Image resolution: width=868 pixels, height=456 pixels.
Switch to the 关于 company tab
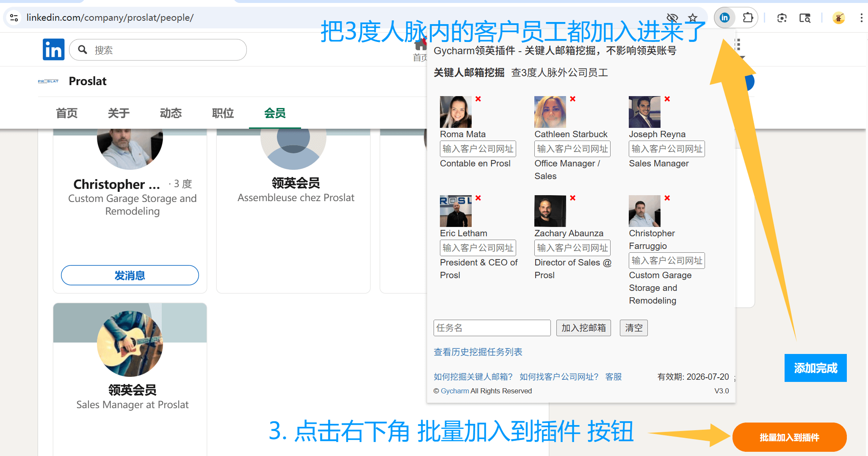pyautogui.click(x=119, y=113)
